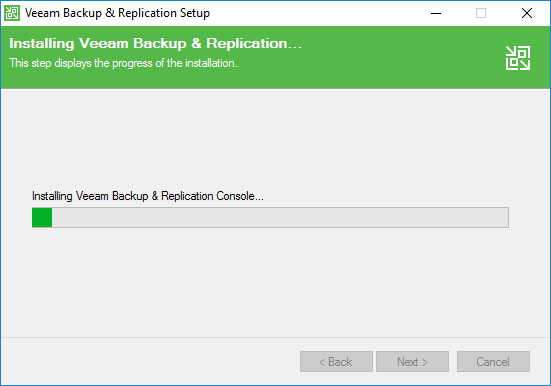Click the empty footer area left of Back
The height and width of the screenshot is (386, 551).
tap(150, 361)
